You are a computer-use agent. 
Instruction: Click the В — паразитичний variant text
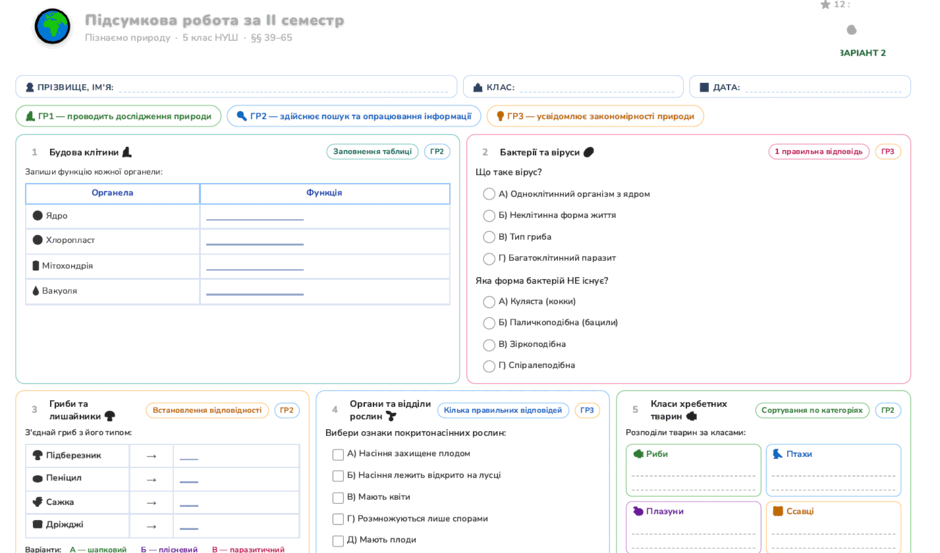pos(248,549)
